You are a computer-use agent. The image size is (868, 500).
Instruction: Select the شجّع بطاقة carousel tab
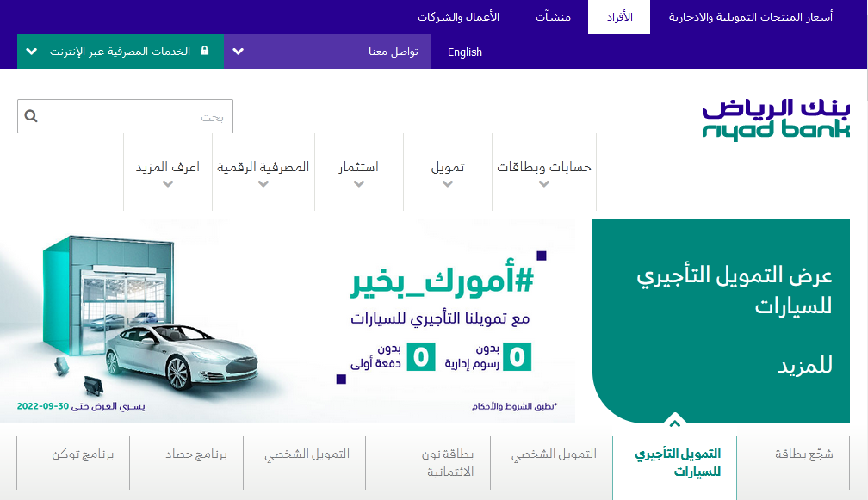point(803,454)
